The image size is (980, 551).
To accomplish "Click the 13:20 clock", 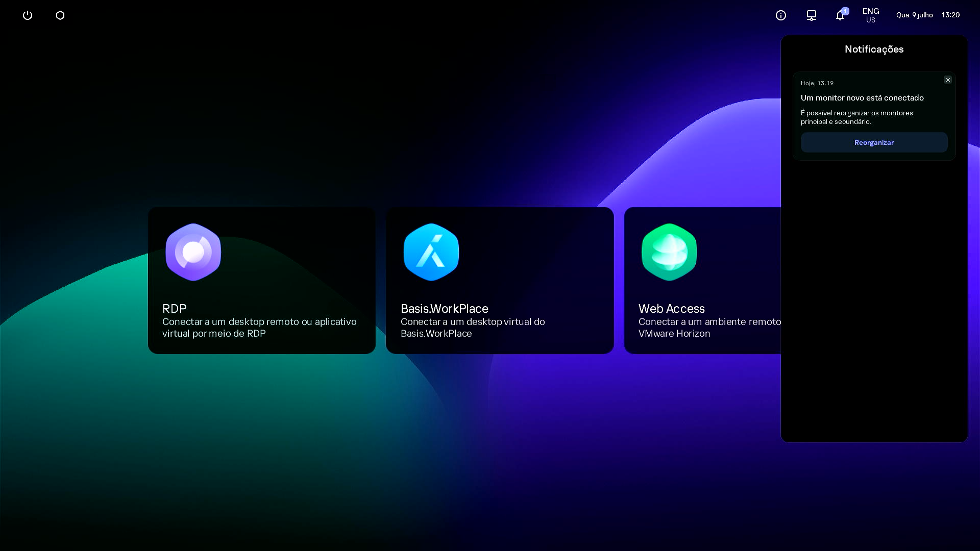I will click(950, 15).
